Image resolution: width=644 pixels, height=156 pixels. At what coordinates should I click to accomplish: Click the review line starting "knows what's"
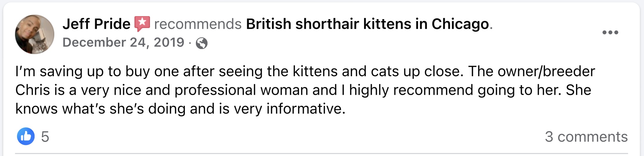click(180, 108)
